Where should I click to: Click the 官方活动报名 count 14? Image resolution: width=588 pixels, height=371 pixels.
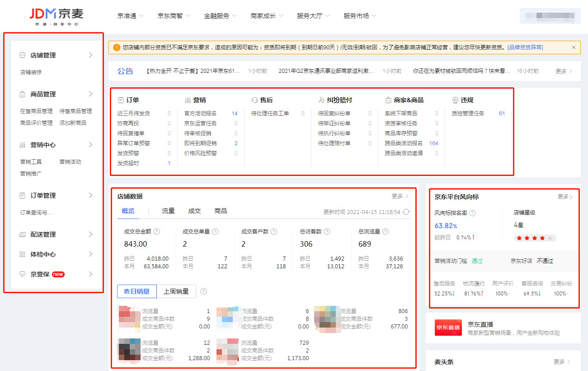click(235, 114)
